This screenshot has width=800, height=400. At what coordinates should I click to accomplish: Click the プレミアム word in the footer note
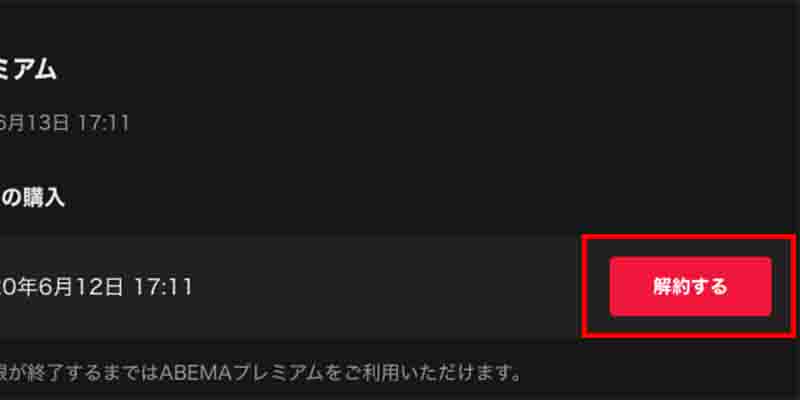276,374
